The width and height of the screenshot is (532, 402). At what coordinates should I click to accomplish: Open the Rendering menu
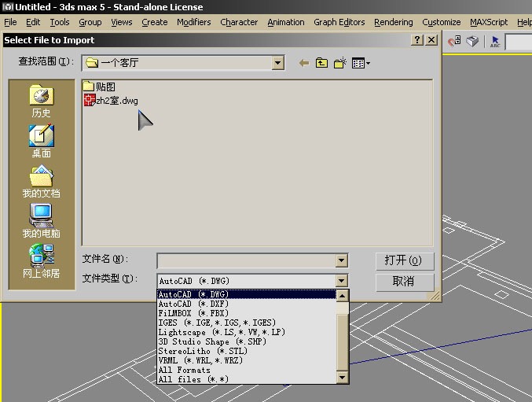pos(394,22)
